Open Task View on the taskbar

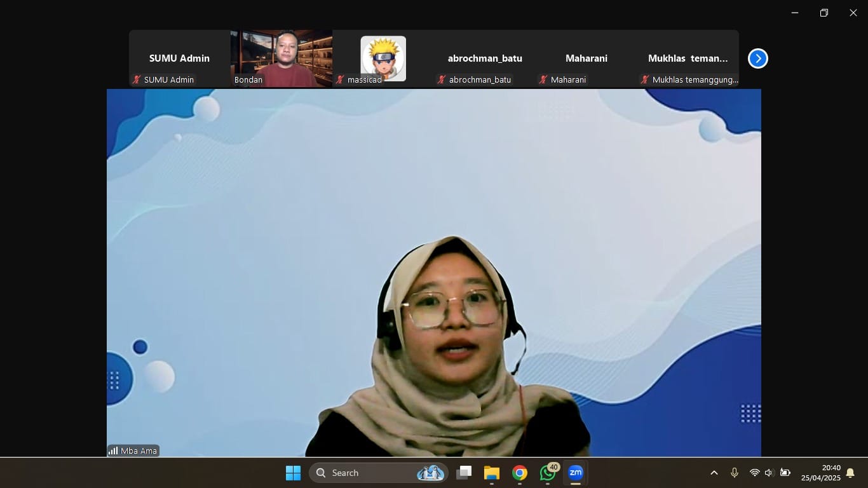point(464,473)
